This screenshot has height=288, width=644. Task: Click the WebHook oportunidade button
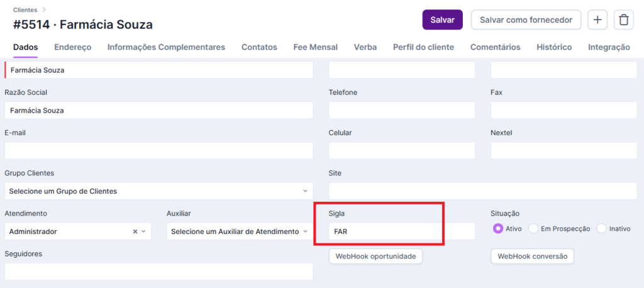click(375, 257)
